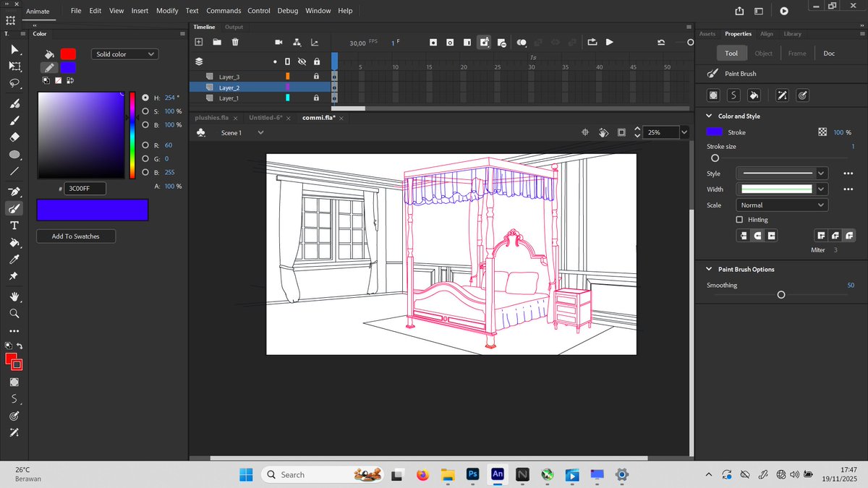Image resolution: width=868 pixels, height=488 pixels.
Task: Select the Eyedropper tool
Action: tap(14, 260)
